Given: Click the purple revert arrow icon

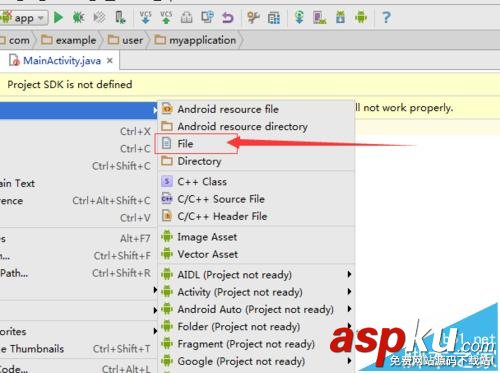Looking at the screenshot, I should tap(228, 17).
